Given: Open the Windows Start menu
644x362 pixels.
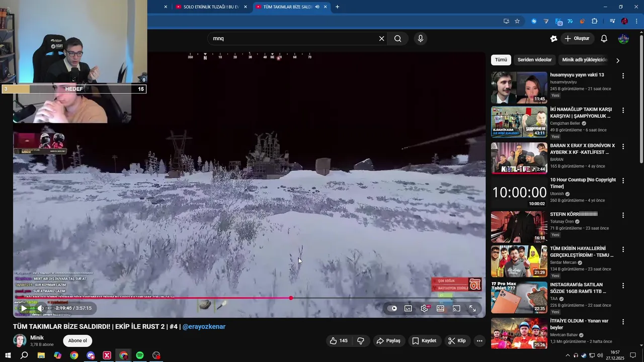Looking at the screenshot, I should [x=8, y=355].
